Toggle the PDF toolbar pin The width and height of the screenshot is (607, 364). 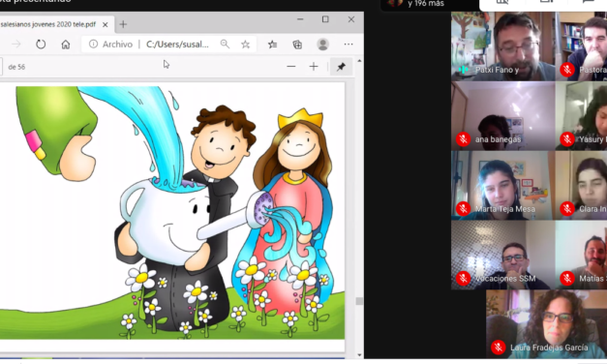pos(341,67)
